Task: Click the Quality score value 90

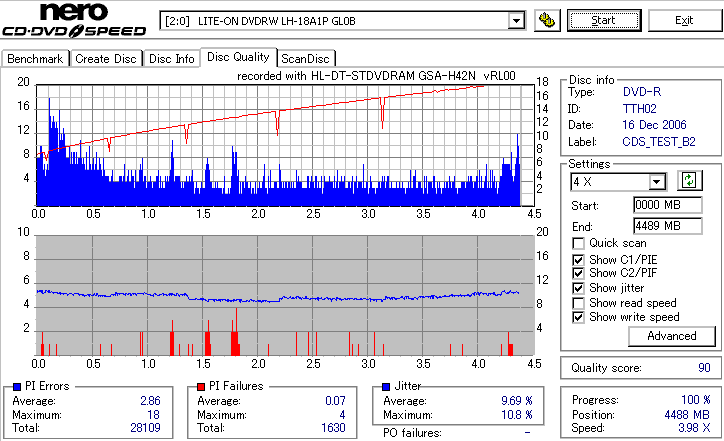Action: click(704, 368)
